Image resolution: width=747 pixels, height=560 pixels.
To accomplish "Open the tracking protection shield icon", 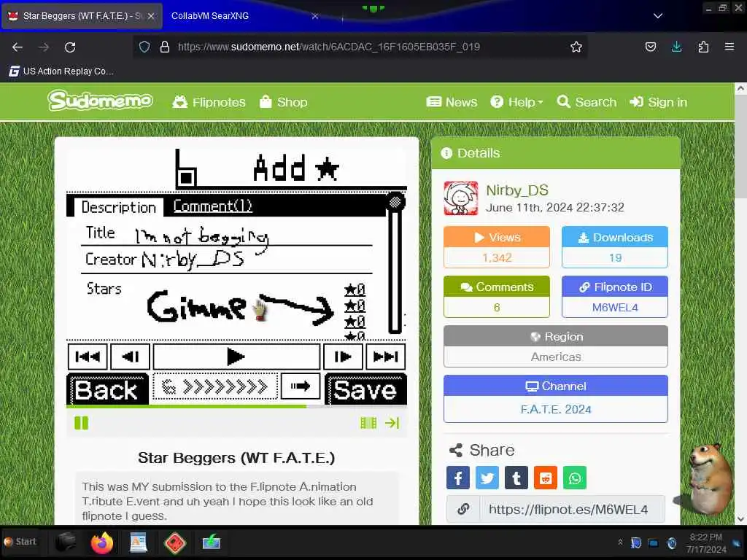I will [x=144, y=47].
